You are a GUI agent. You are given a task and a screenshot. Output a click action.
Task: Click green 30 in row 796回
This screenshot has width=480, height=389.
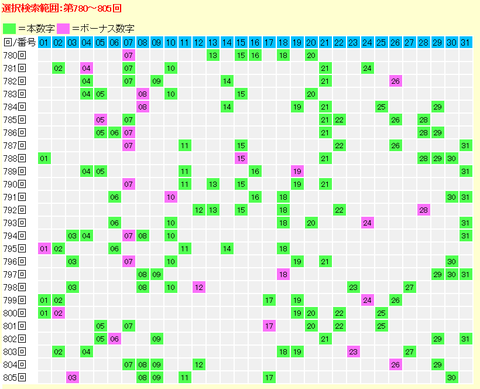pos(452,262)
